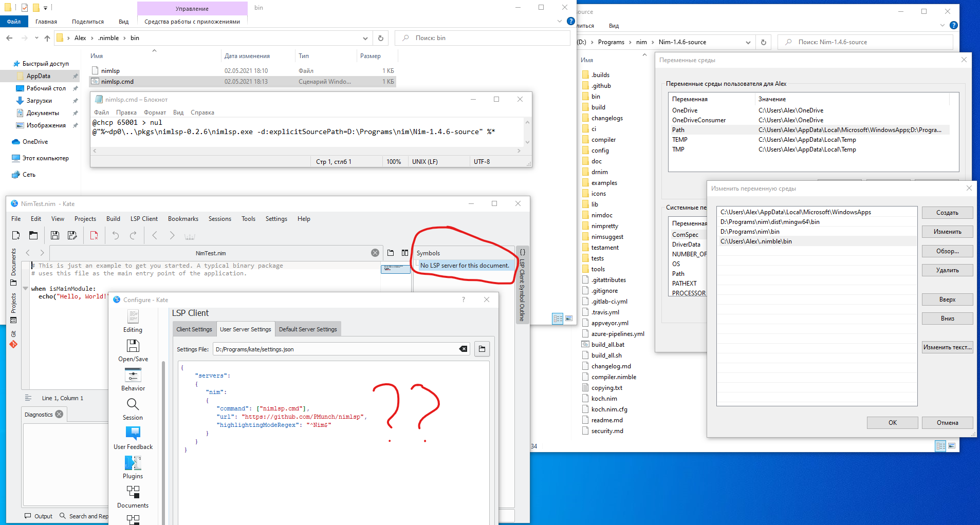Image resolution: width=980 pixels, height=525 pixels.
Task: Select User Feedback page in Configure dialog
Action: tap(133, 439)
